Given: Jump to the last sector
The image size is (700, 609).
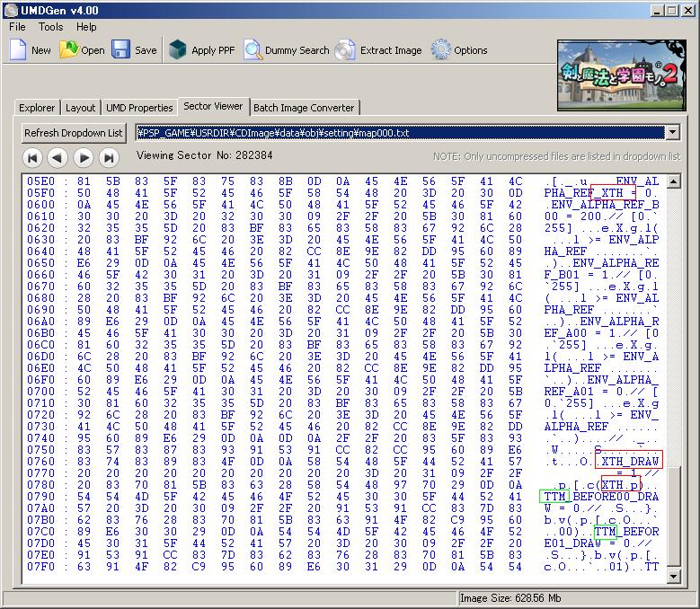Looking at the screenshot, I should pyautogui.click(x=109, y=158).
